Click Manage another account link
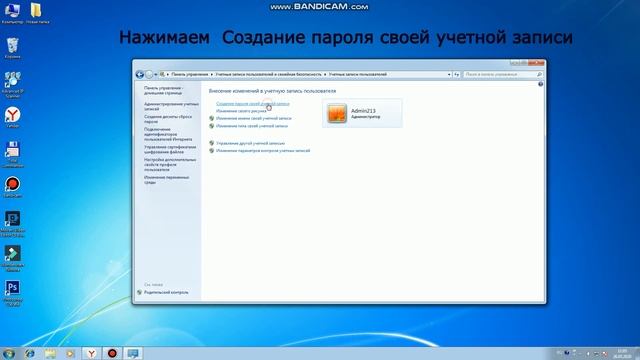640x360 pixels. [x=250, y=143]
